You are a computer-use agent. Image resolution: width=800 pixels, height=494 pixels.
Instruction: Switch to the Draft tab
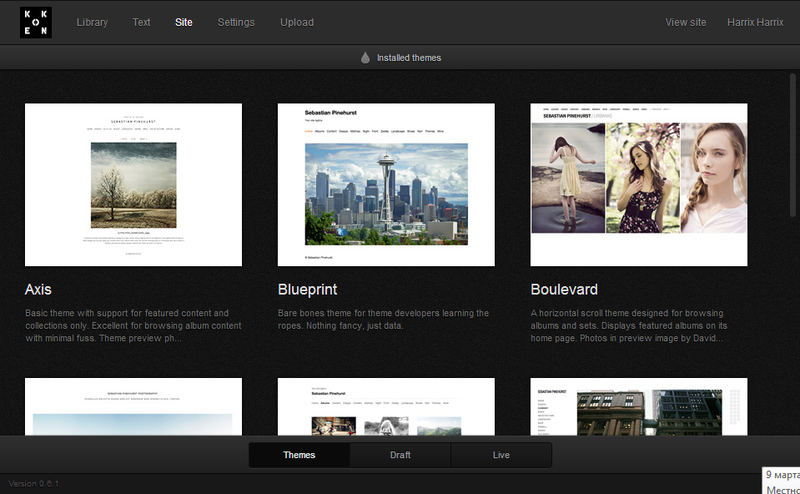(x=400, y=455)
